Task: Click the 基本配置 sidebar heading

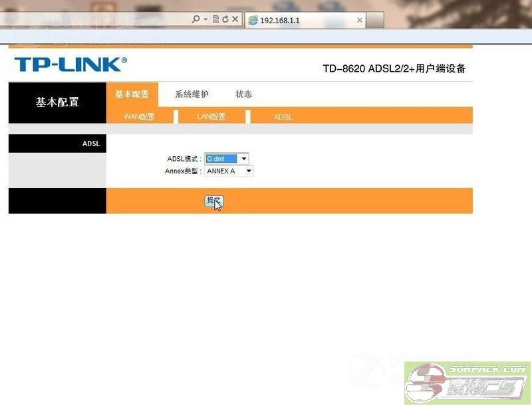Action: 57,102
